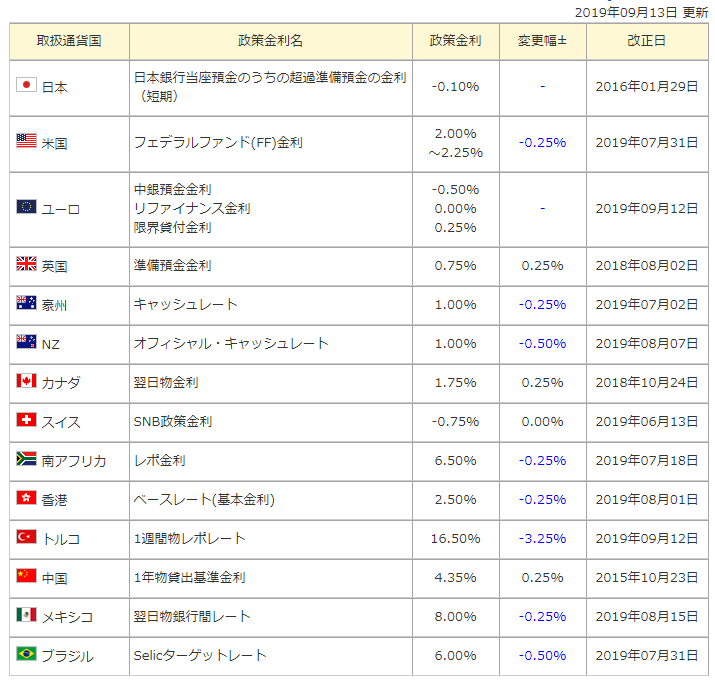
Task: Select the 香港 country name
Action: (55, 500)
